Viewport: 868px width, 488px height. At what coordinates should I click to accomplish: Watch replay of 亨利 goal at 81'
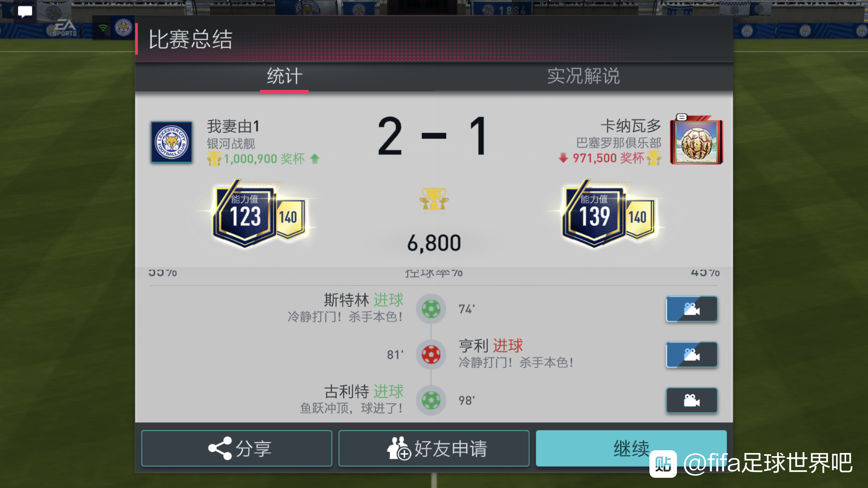point(691,355)
